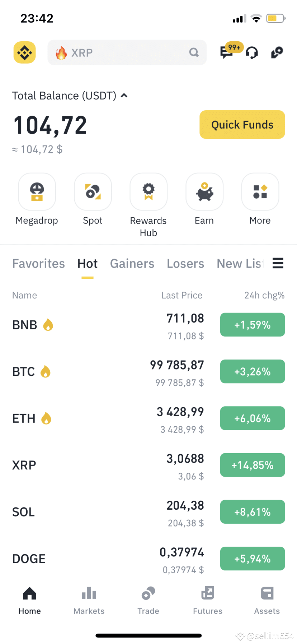The width and height of the screenshot is (297, 644).
Task: Tap the wallet link icon at top right
Action: click(277, 52)
